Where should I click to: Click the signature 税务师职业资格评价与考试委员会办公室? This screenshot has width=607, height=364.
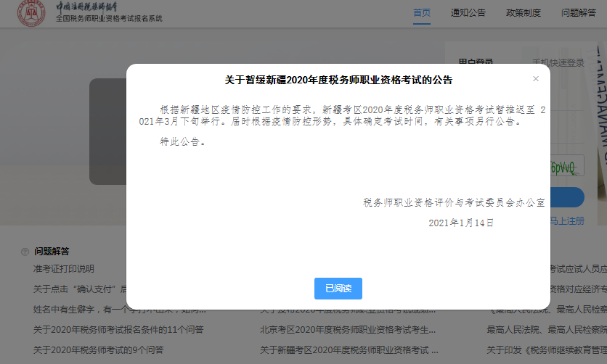coord(454,202)
